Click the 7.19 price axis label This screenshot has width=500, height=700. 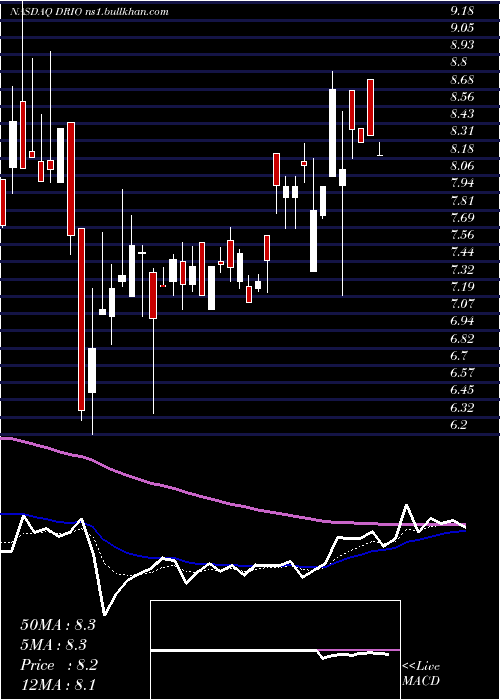(x=462, y=287)
